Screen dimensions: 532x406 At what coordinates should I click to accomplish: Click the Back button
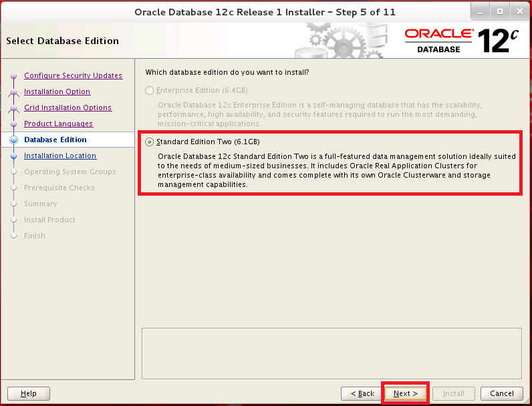point(362,393)
